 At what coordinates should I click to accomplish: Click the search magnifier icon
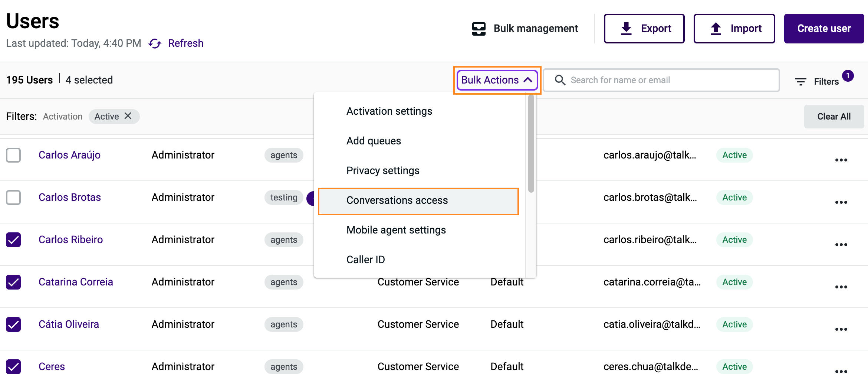(560, 80)
